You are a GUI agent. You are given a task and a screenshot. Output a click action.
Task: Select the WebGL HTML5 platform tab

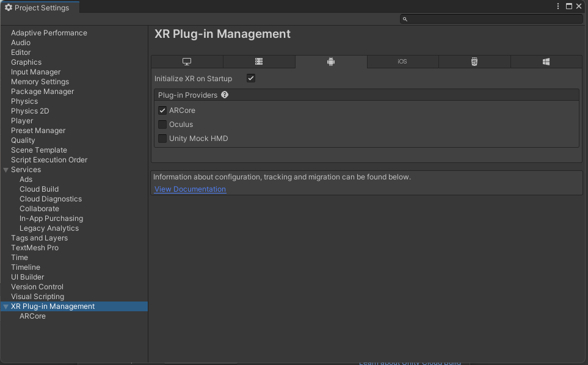[474, 62]
